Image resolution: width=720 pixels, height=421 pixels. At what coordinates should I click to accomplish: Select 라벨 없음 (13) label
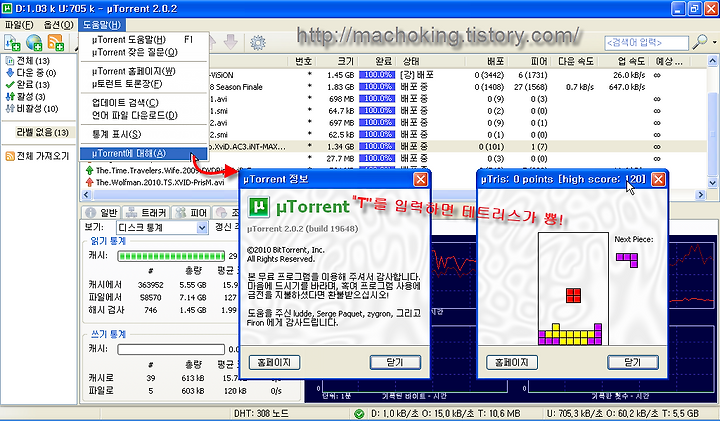pyautogui.click(x=43, y=132)
